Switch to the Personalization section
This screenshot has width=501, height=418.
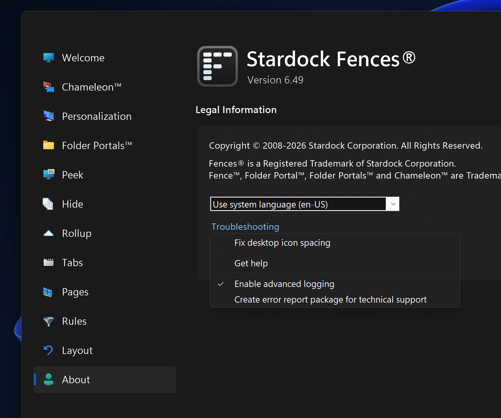coord(97,116)
